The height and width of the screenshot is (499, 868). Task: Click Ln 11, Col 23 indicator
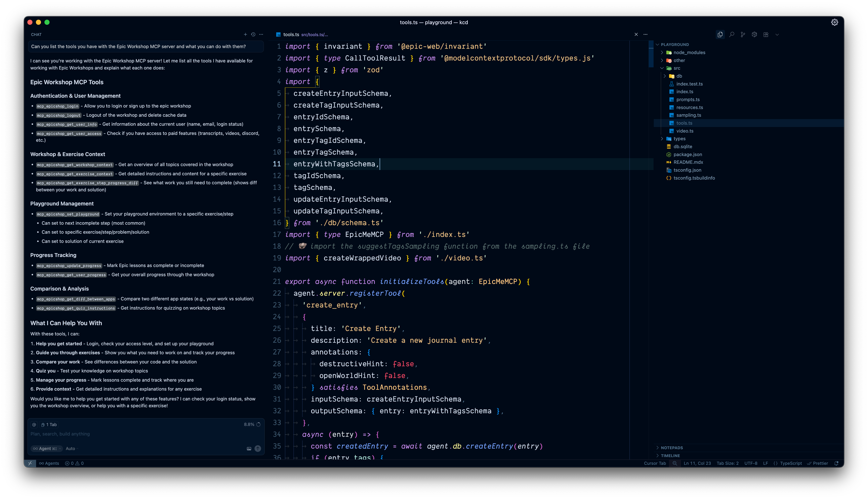[x=697, y=463]
